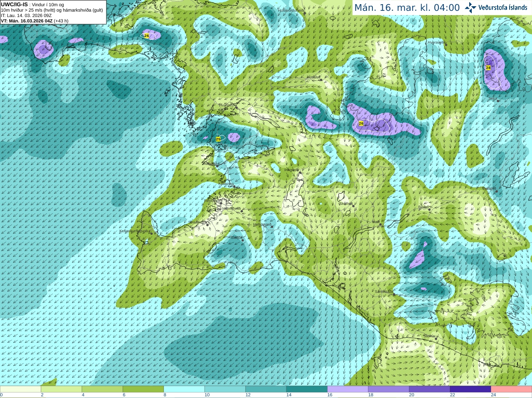Select the 12–14 m/s teal legend swatch
The image size is (532, 398).
click(x=266, y=389)
